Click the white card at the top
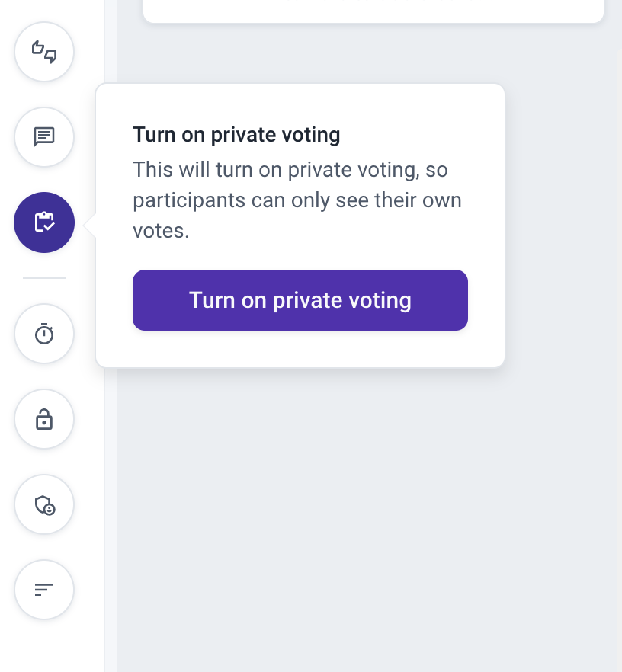Viewport: 622px width, 672px height. pyautogui.click(x=374, y=11)
